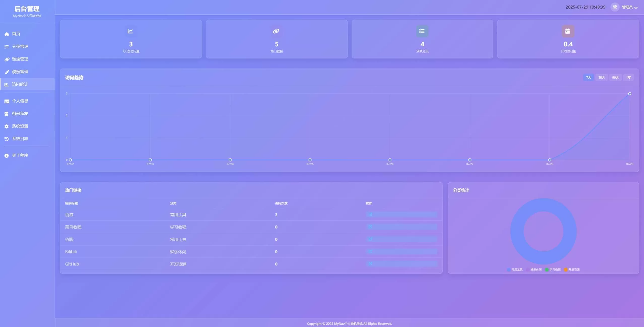Click the gear icon beside 系统设置
Screen dimensions: 644x327
pos(7,126)
